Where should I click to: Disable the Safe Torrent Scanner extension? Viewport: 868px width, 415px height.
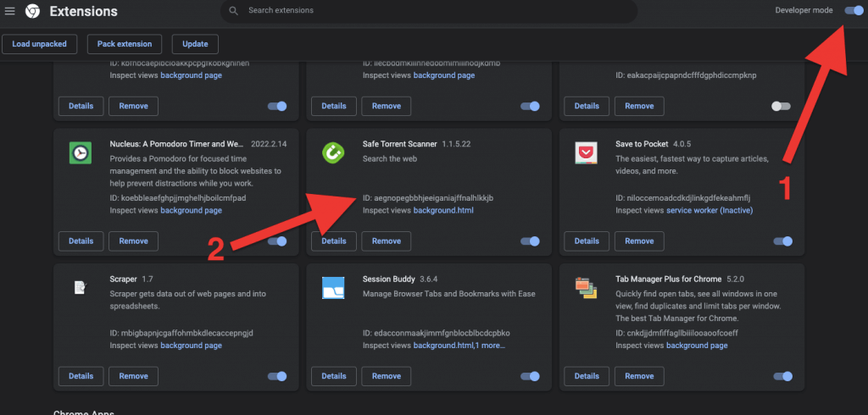(531, 241)
